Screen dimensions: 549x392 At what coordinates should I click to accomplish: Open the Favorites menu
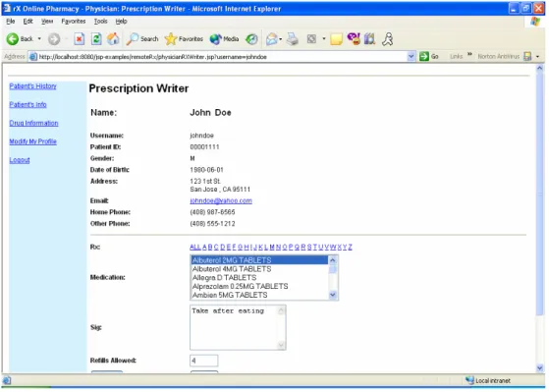tap(74, 22)
